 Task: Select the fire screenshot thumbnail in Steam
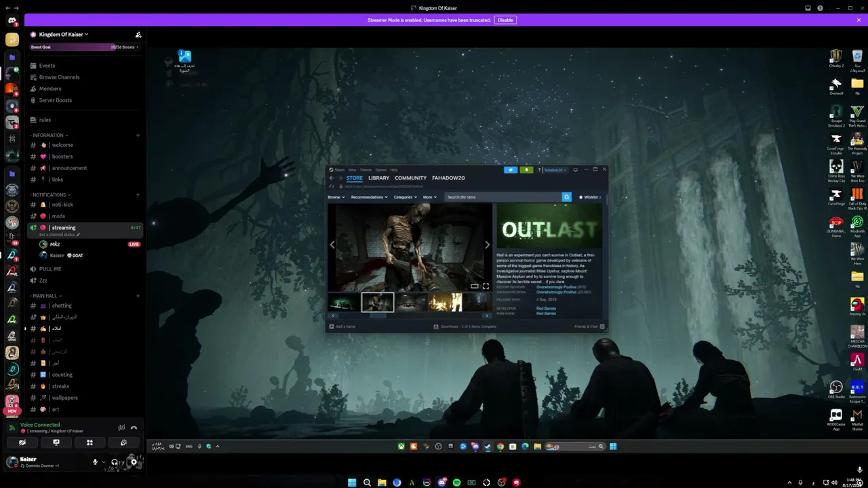tap(445, 302)
